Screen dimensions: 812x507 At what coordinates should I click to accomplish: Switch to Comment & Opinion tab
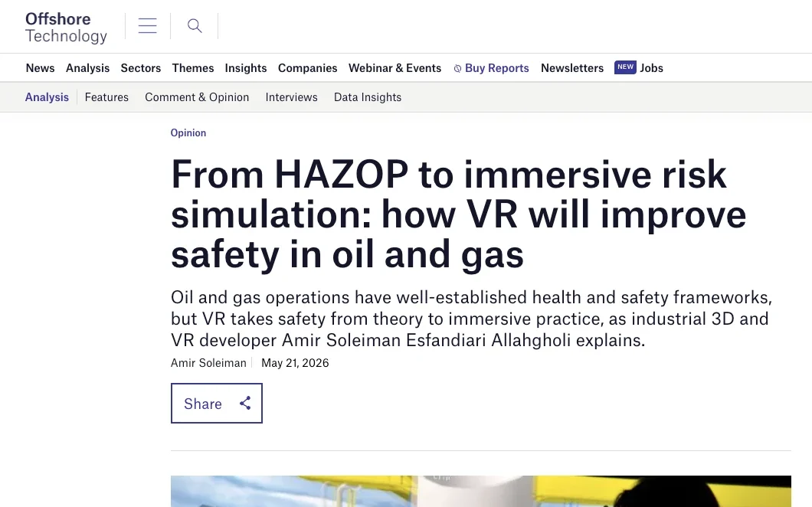(197, 96)
